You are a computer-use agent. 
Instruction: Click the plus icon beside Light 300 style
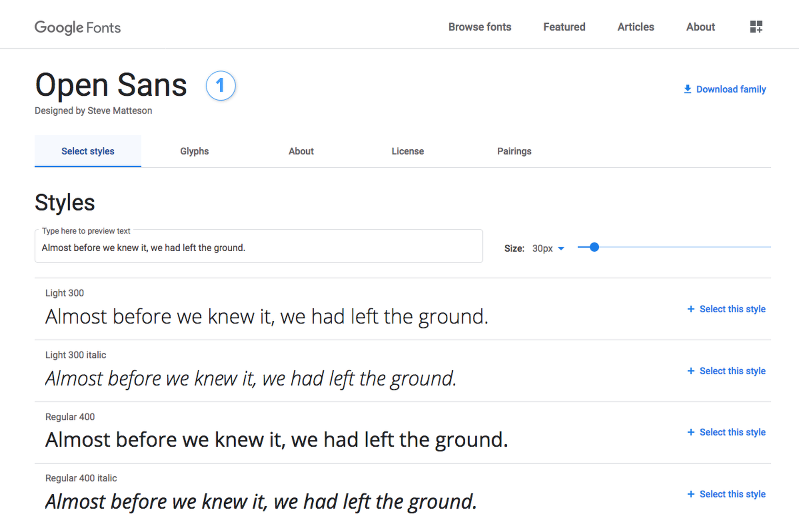(691, 309)
